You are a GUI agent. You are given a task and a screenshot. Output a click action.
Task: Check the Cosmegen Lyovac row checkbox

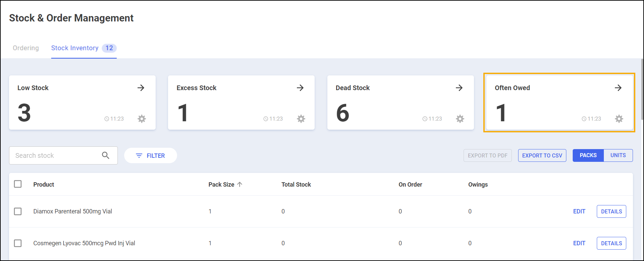[x=18, y=243]
